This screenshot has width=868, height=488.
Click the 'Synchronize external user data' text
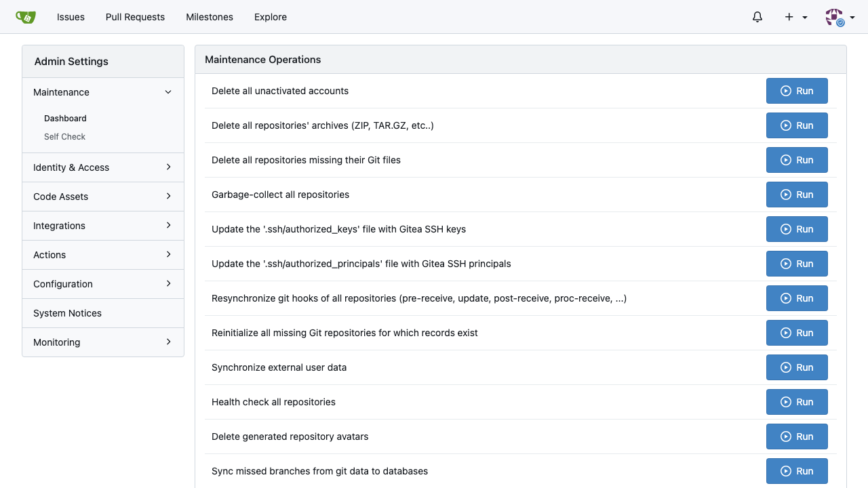pyautogui.click(x=279, y=367)
